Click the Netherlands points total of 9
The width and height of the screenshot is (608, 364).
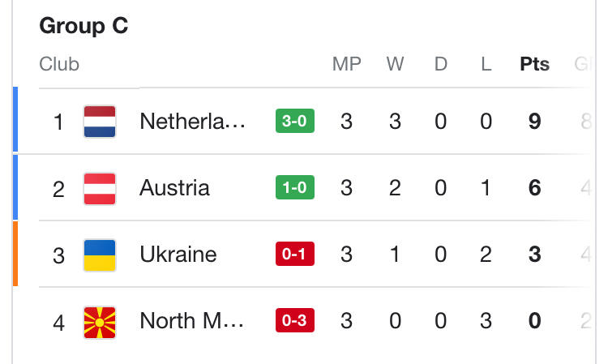point(534,122)
